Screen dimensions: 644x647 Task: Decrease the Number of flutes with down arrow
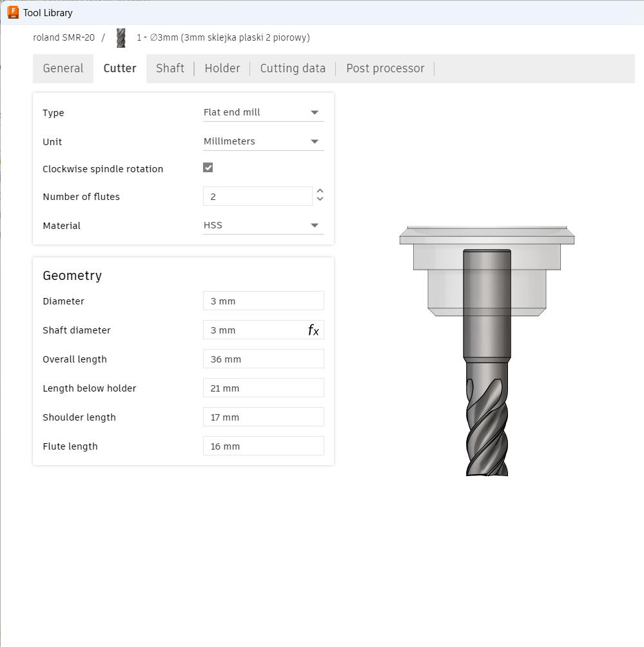[x=320, y=199]
